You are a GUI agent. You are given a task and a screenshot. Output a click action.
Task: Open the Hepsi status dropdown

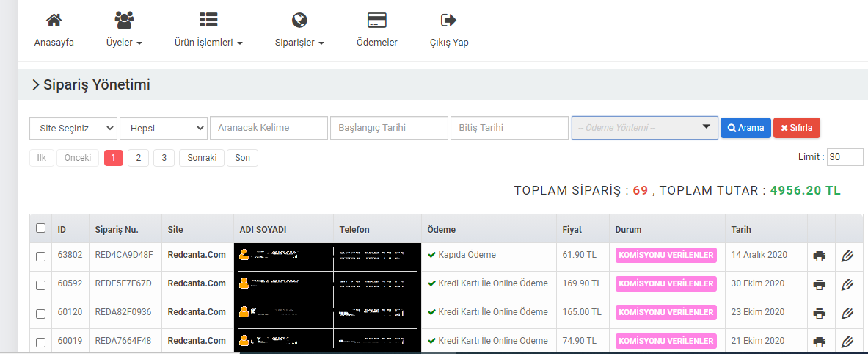164,127
